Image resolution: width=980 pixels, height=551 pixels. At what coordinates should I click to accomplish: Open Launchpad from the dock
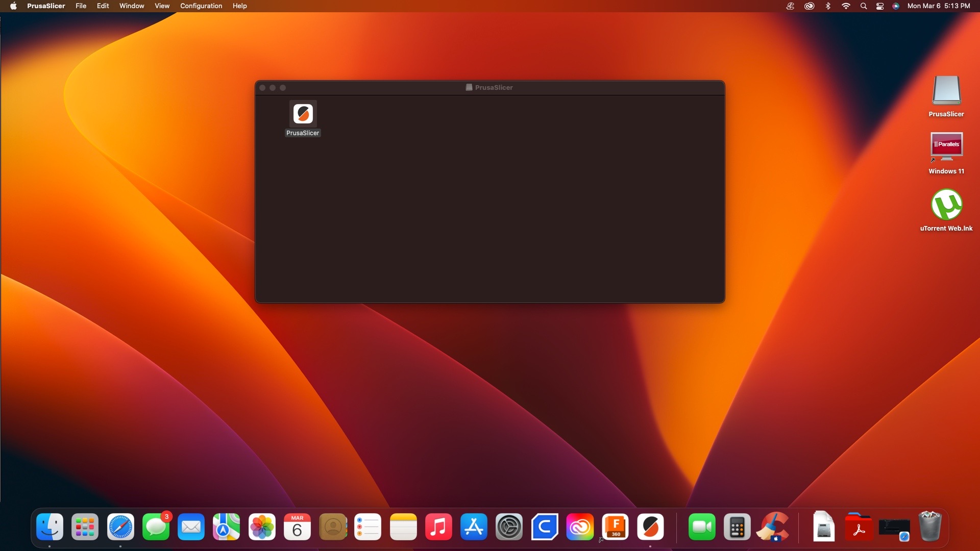click(85, 527)
